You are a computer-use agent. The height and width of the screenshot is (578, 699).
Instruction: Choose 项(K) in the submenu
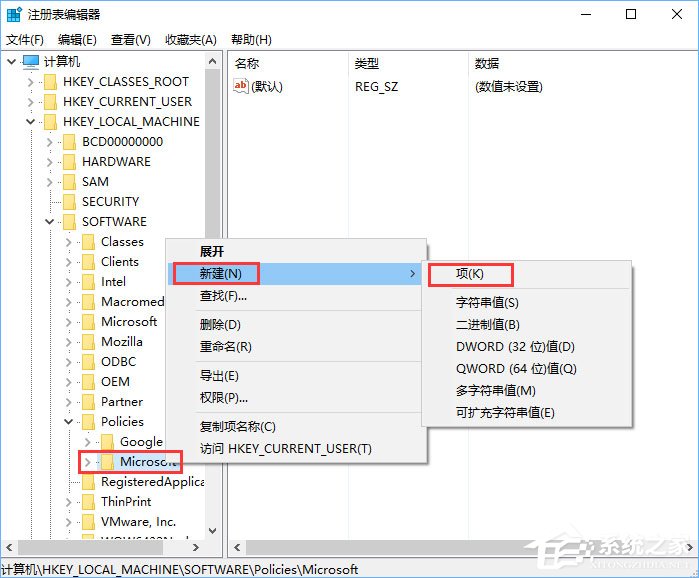526,274
